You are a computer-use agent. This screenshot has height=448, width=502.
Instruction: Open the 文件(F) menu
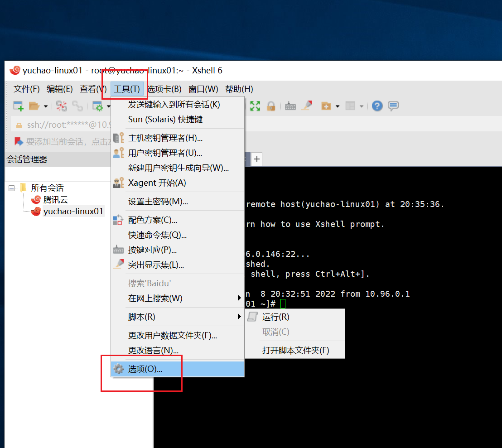pyautogui.click(x=27, y=89)
